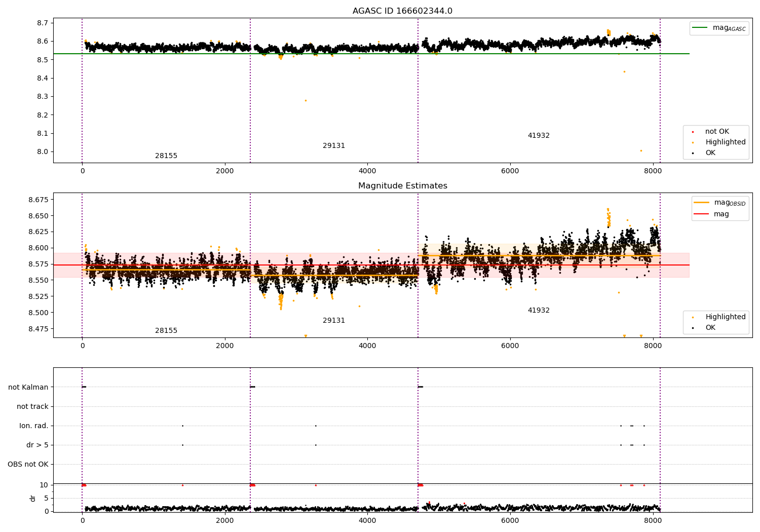Click the orange outlier point near 8.0 magnitude
The width and height of the screenshot is (760, 532).
point(641,150)
